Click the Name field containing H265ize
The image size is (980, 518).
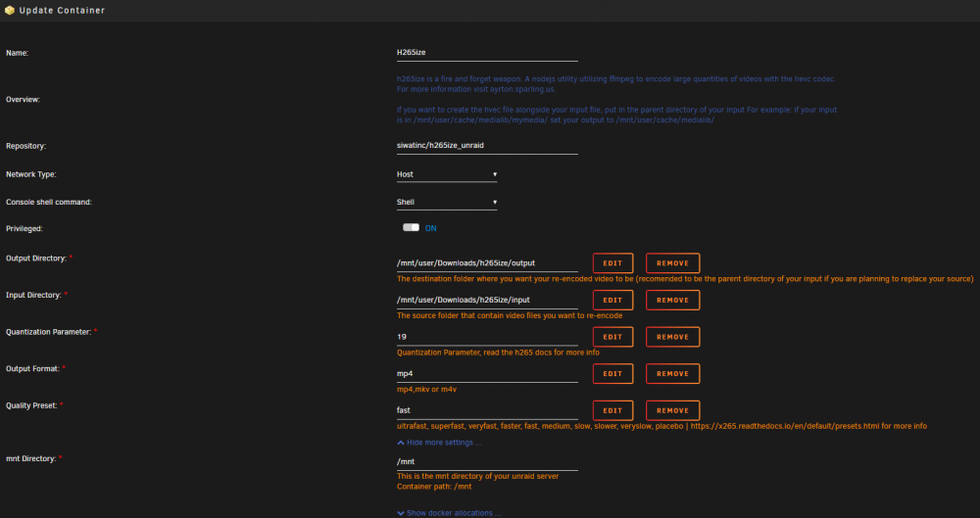click(487, 53)
